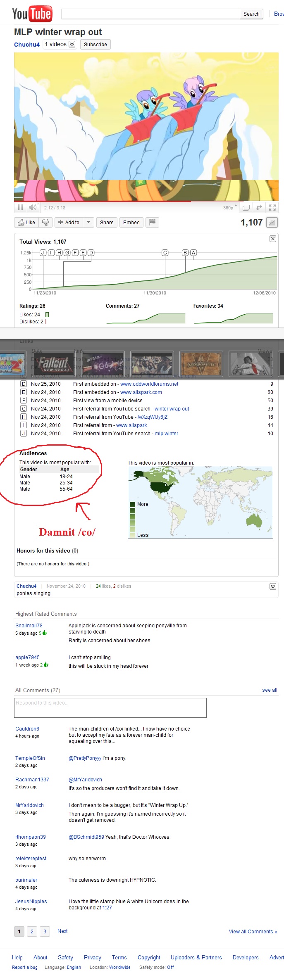Screen dimensions: 284x980
Task: Go to comments page 2
Action: (x=32, y=931)
